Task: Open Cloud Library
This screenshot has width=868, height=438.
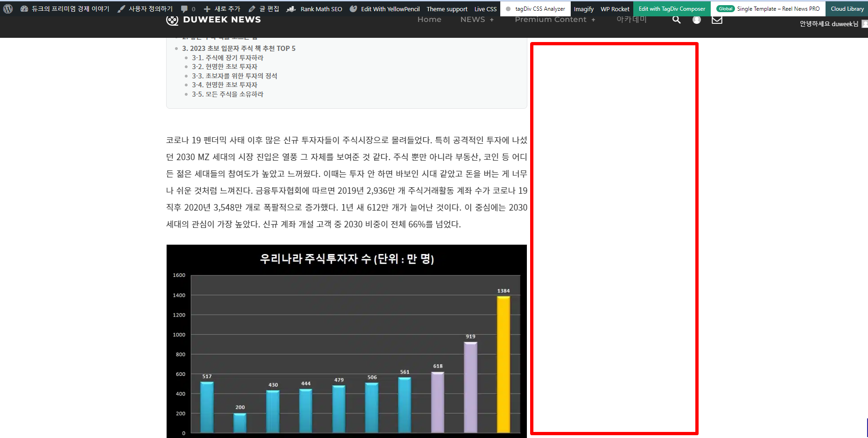Action: (847, 9)
